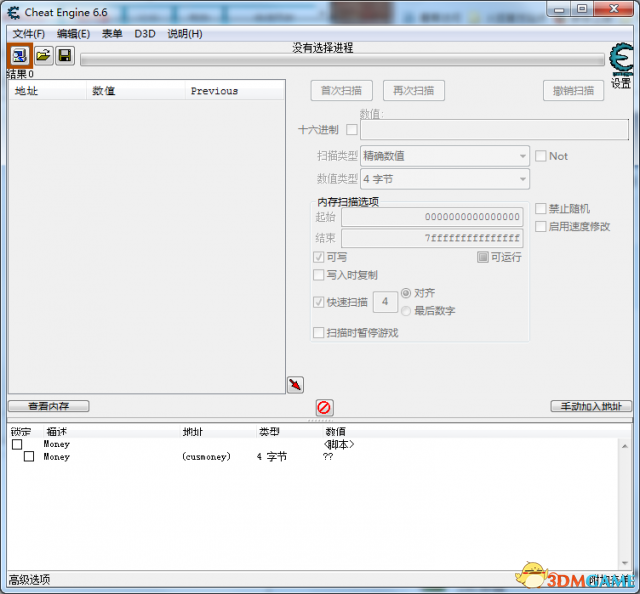Click the 查看内存 memory view button
This screenshot has width=640, height=594.
(49, 406)
